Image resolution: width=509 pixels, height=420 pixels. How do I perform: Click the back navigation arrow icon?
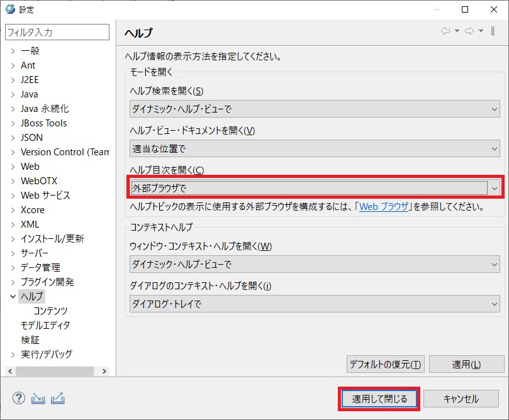coord(445,31)
